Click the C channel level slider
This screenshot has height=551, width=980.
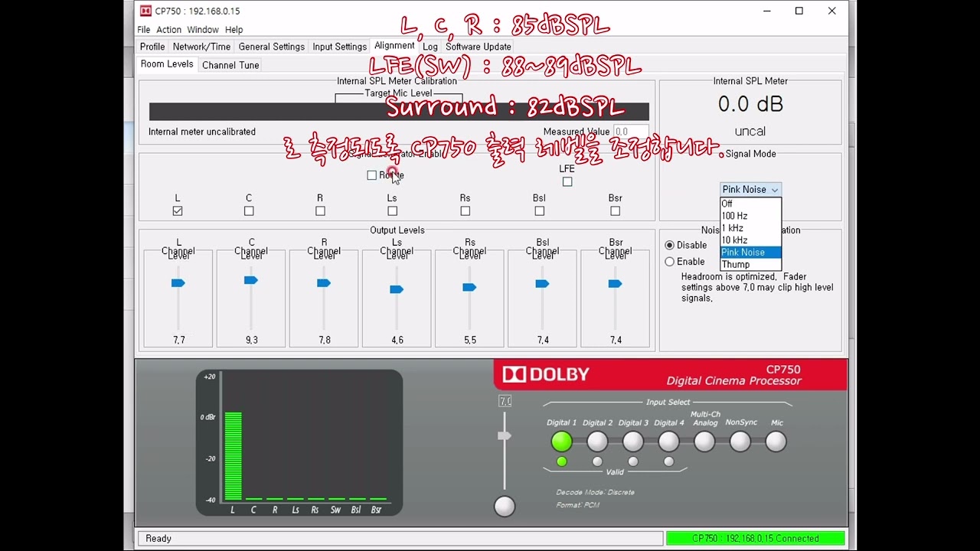251,280
